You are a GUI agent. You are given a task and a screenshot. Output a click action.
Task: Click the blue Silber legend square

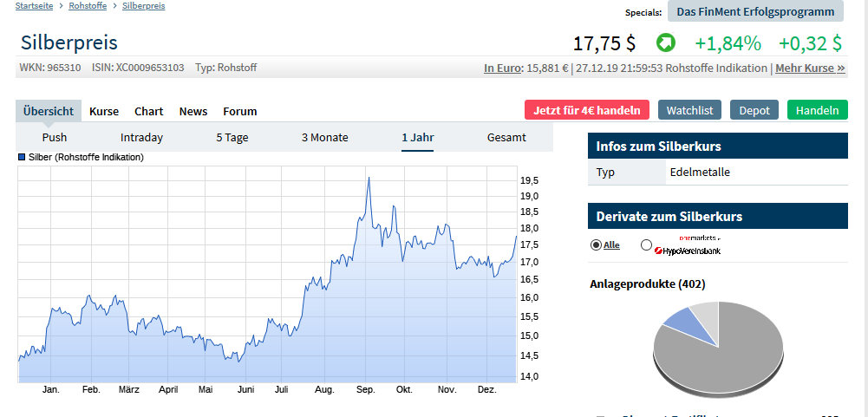(23, 158)
